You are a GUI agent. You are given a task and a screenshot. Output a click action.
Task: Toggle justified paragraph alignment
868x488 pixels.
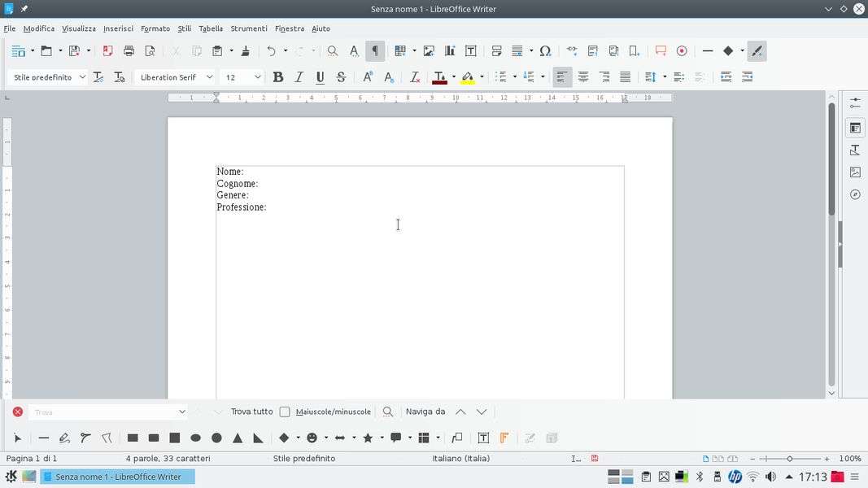(x=625, y=77)
